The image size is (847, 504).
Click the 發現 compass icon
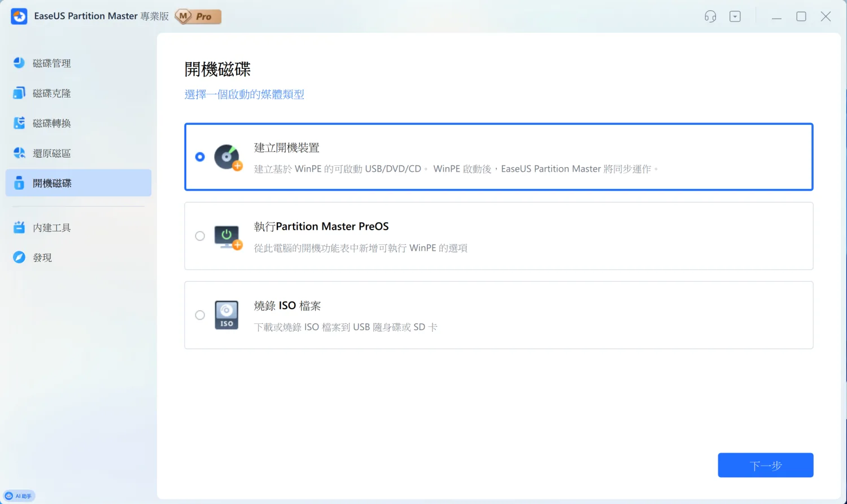19,257
